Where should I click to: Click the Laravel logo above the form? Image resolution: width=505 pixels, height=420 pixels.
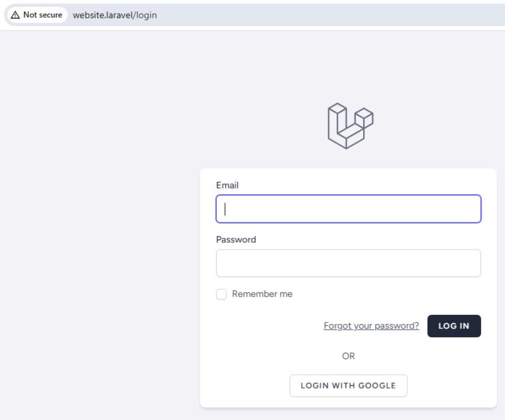pyautogui.click(x=349, y=126)
